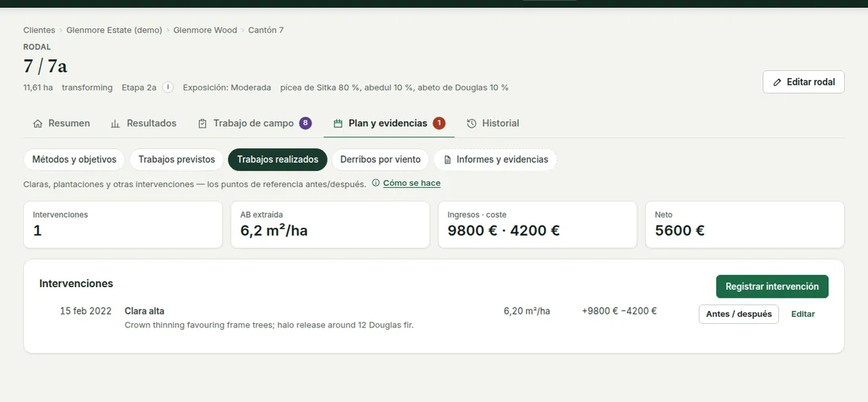Click the clock icon of Historial tab
This screenshot has width=868, height=402.
(x=472, y=124)
